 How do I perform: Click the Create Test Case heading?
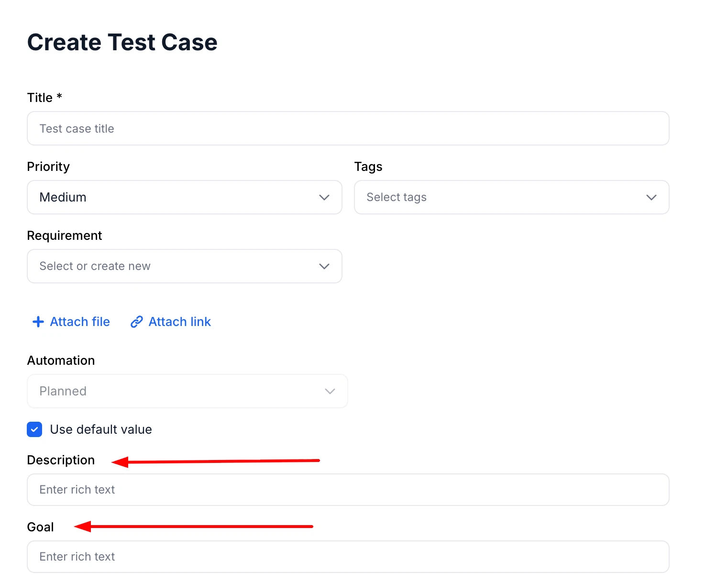(x=122, y=42)
